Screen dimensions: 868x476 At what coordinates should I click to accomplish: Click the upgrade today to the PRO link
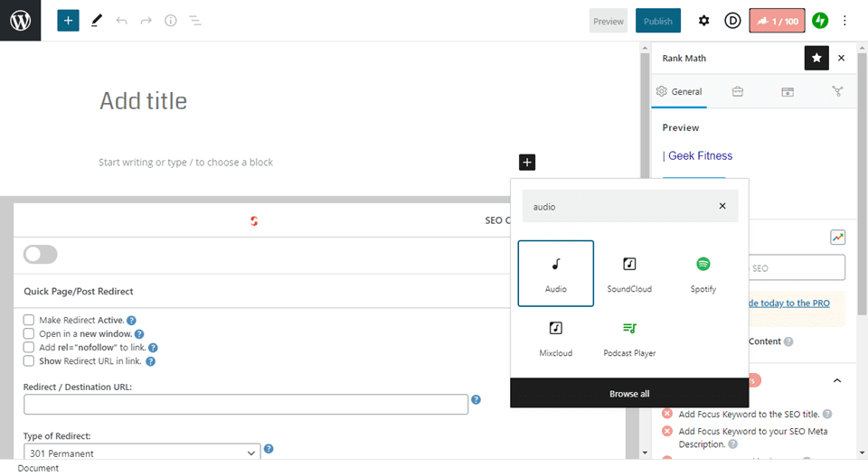[788, 303]
